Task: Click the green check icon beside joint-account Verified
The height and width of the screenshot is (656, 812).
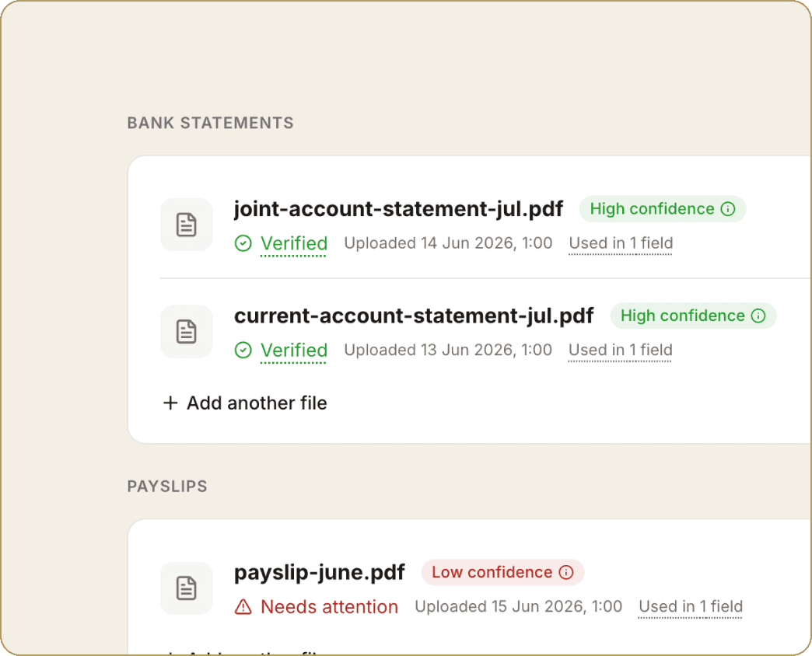Action: tap(243, 243)
